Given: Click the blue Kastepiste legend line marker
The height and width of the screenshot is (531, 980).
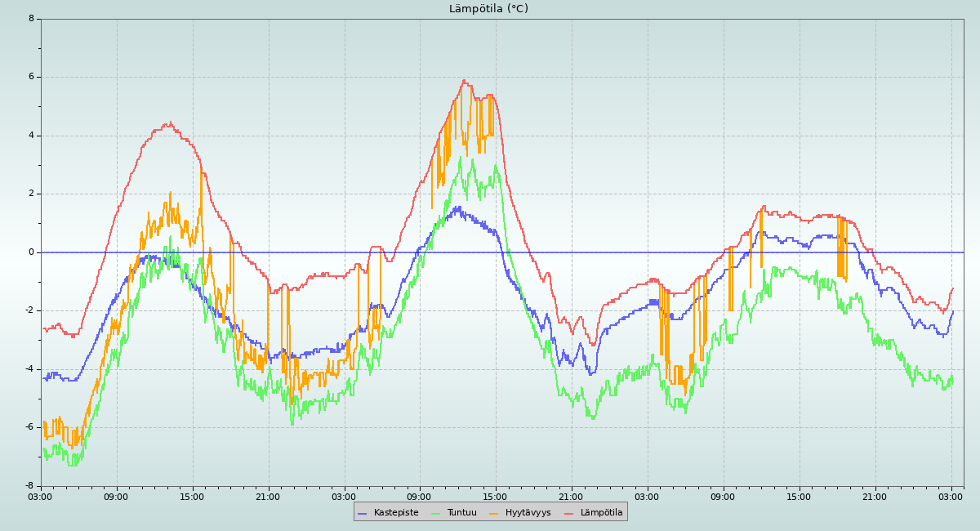Looking at the screenshot, I should point(363,513).
